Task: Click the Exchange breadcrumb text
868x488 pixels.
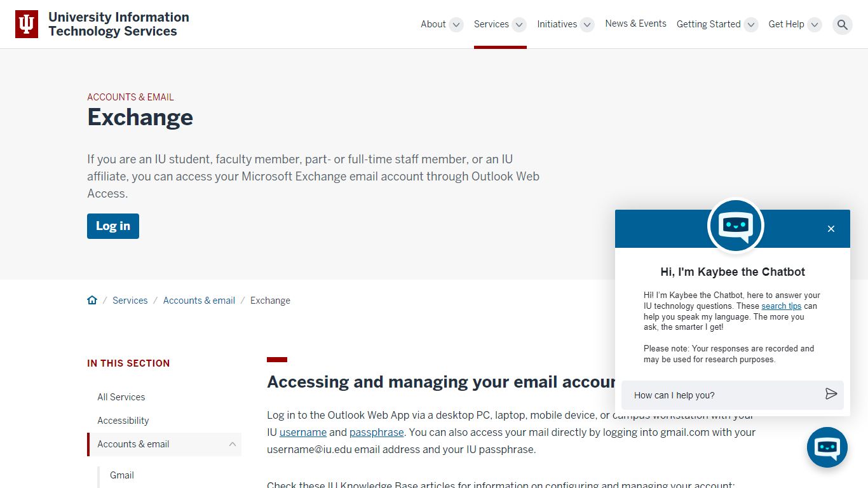Action: click(270, 301)
